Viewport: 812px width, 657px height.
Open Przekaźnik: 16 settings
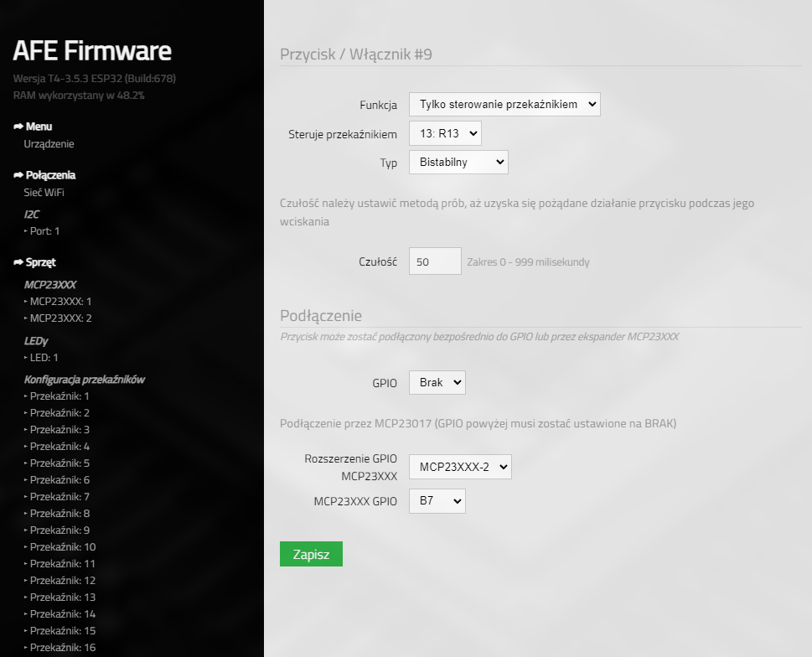63,647
